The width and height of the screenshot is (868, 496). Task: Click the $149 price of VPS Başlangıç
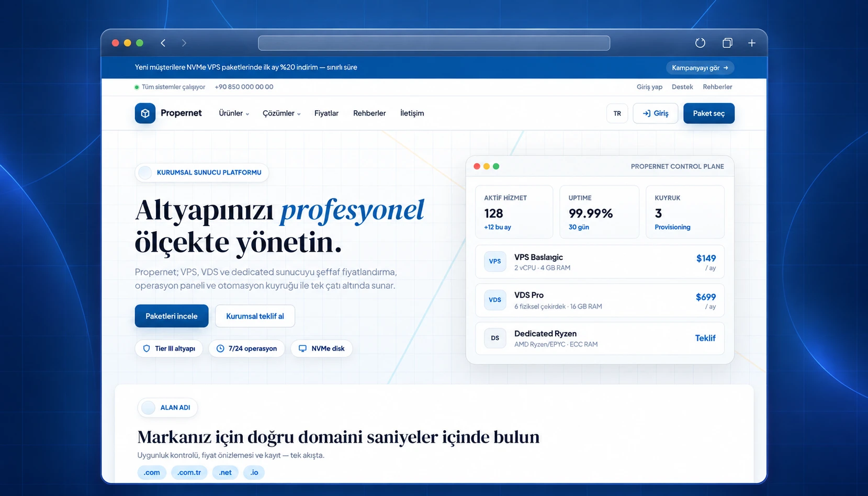pos(706,258)
